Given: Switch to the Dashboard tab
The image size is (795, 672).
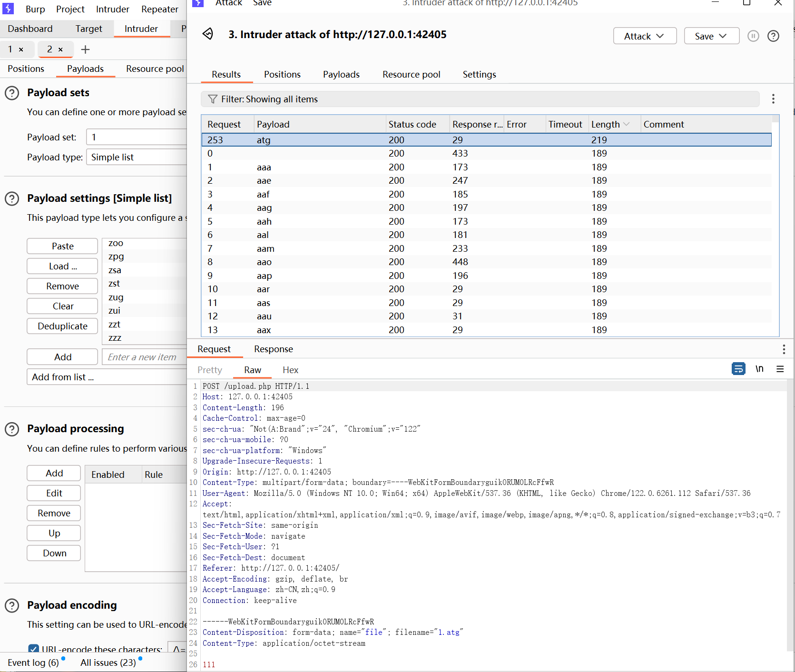Looking at the screenshot, I should point(30,29).
